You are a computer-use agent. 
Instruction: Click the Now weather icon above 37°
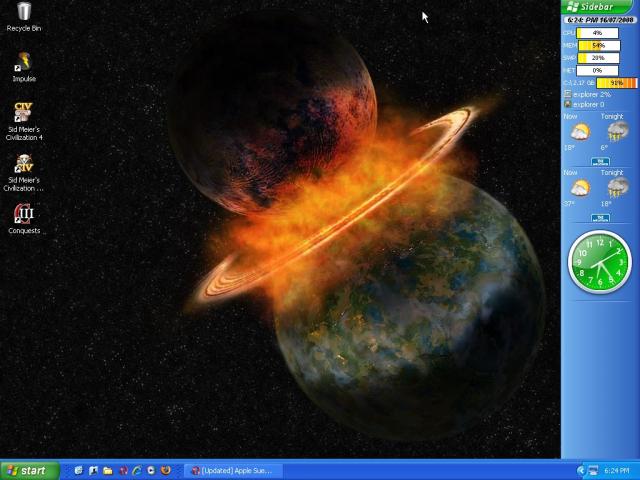pyautogui.click(x=580, y=188)
